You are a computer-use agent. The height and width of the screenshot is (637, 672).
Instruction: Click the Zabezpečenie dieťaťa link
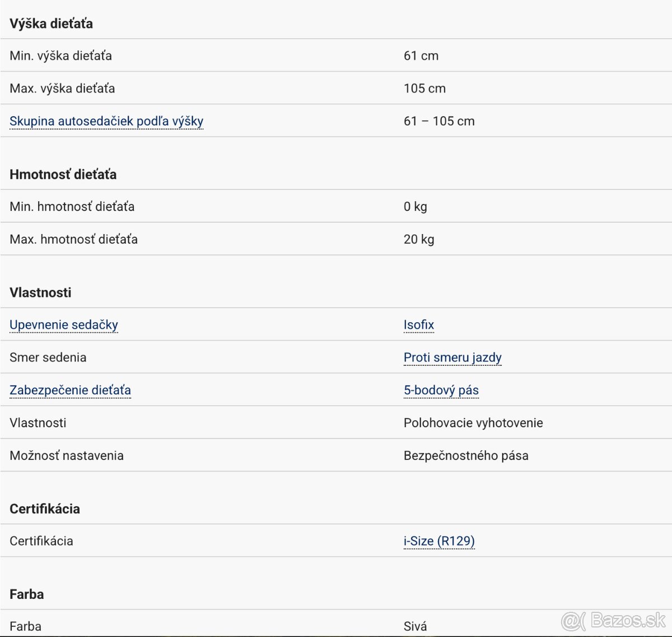[x=70, y=390]
